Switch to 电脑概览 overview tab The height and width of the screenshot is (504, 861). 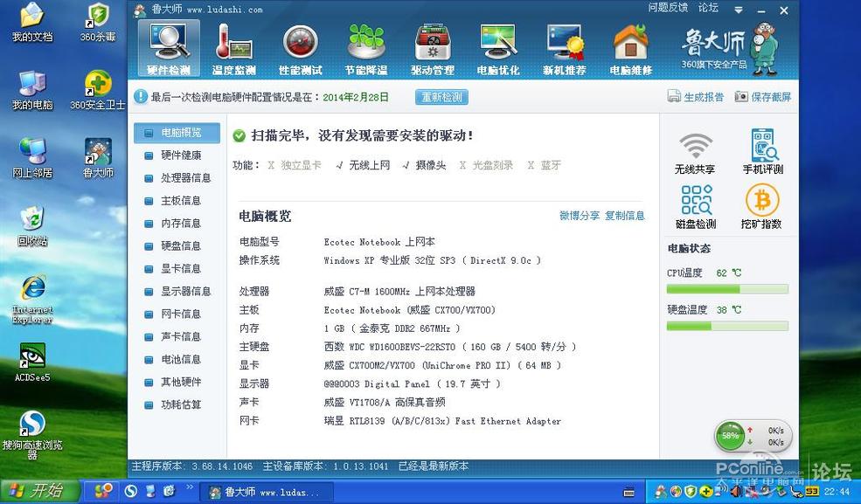click(177, 133)
